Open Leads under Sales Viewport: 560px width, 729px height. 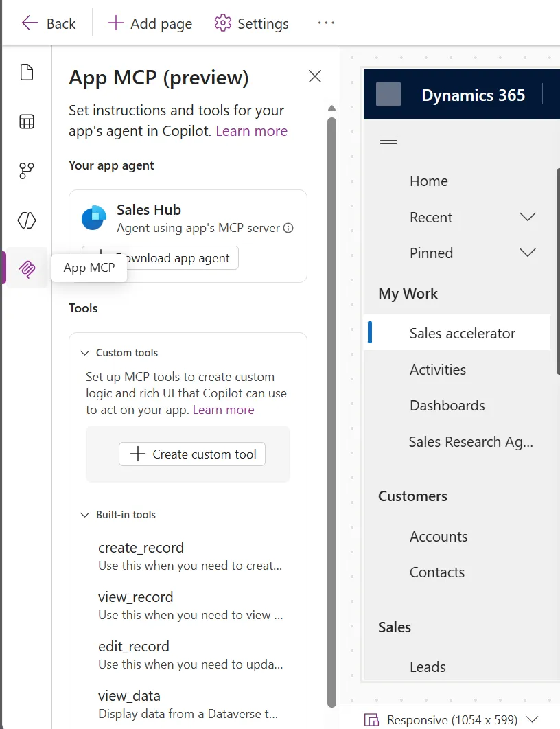(427, 667)
